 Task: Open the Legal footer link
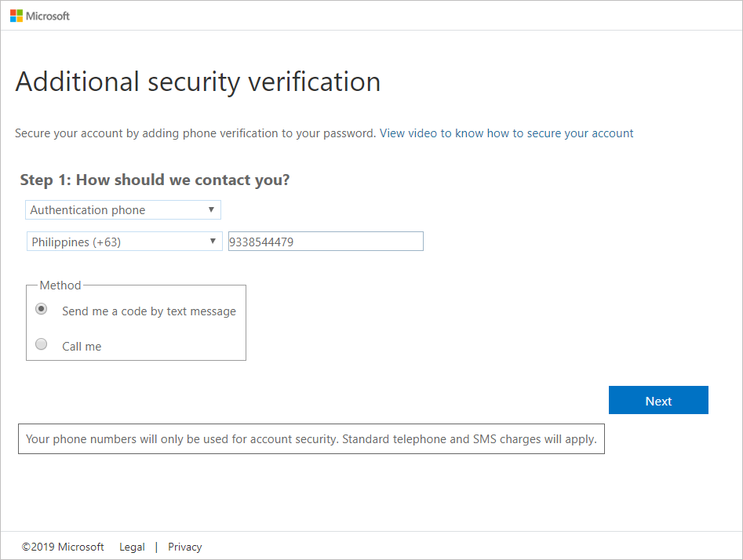pos(132,547)
